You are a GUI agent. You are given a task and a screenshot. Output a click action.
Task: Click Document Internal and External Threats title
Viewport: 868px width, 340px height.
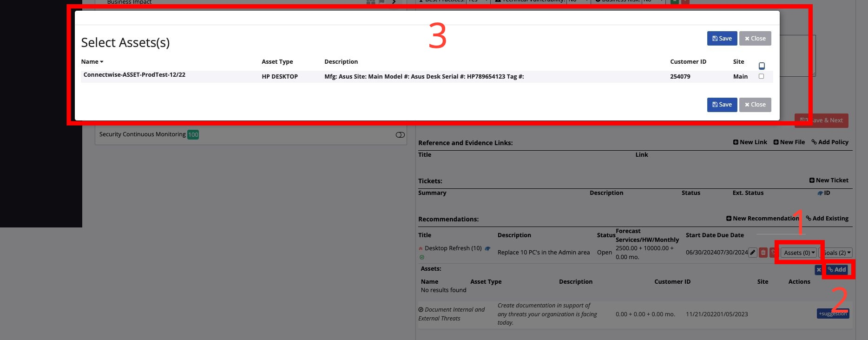(451, 314)
